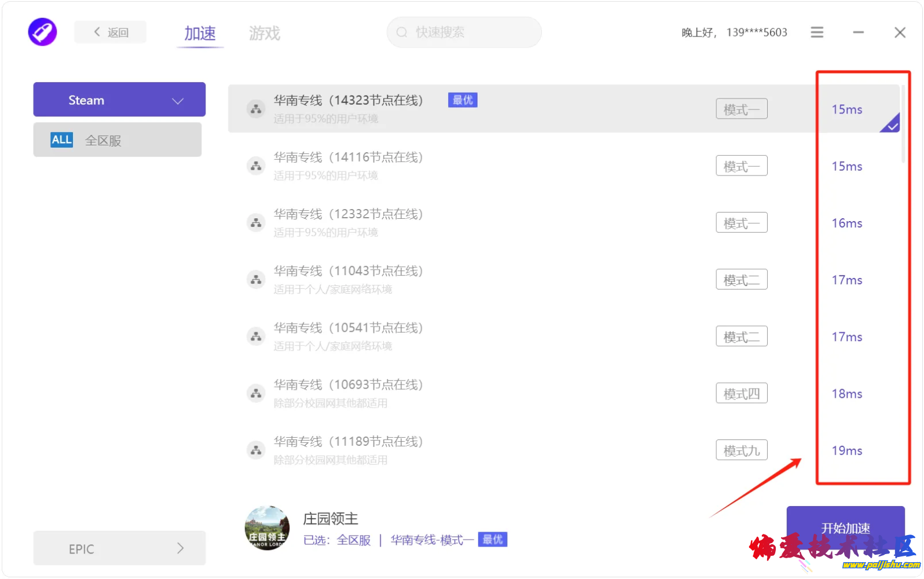924x579 pixels.
Task: Click the purple accelerator app logo
Action: pos(42,32)
